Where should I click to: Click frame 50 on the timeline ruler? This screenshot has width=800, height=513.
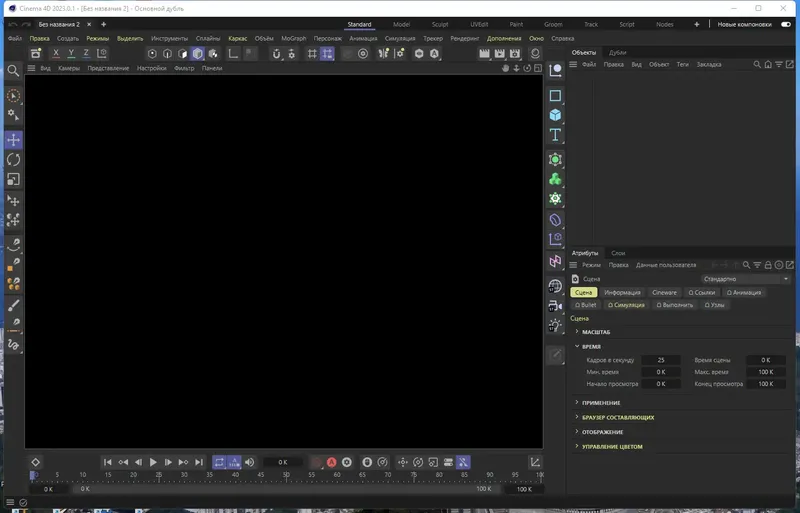[286, 475]
